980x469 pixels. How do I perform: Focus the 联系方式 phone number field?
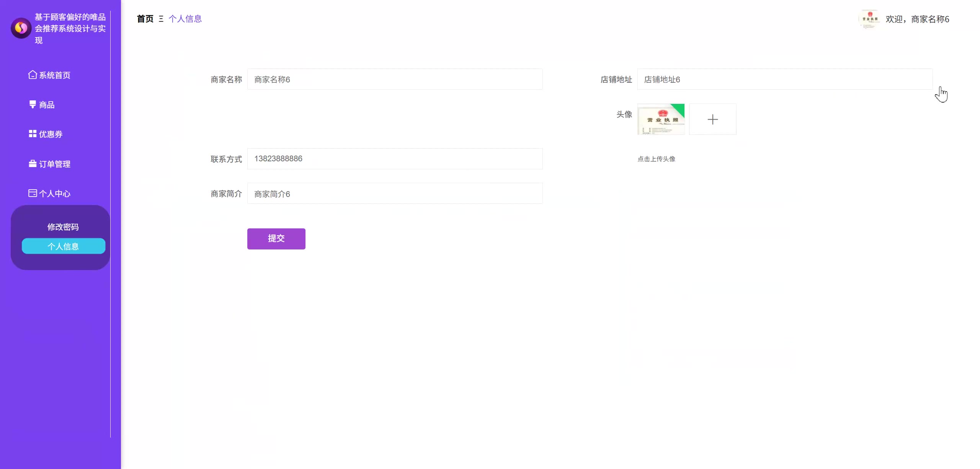(395, 159)
